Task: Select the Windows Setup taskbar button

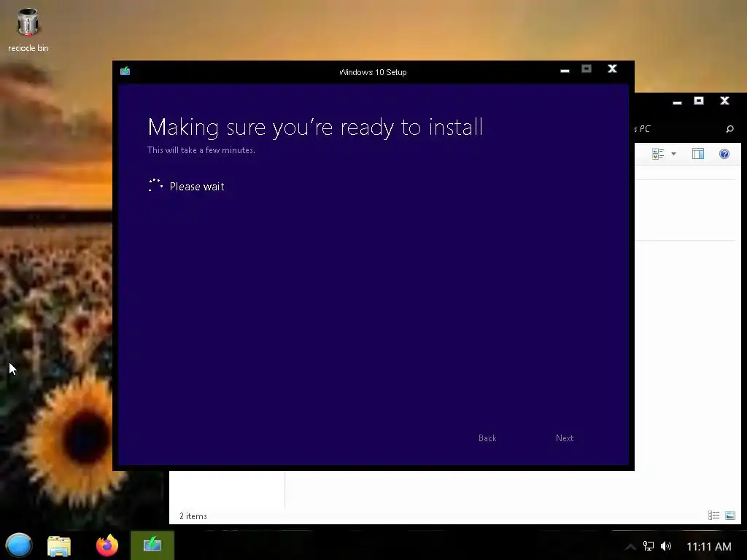Action: [x=152, y=545]
